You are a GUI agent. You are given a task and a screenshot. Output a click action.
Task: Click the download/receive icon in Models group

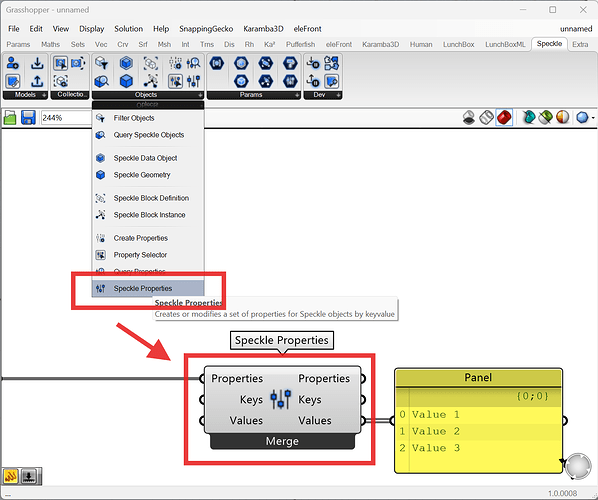pos(37,63)
